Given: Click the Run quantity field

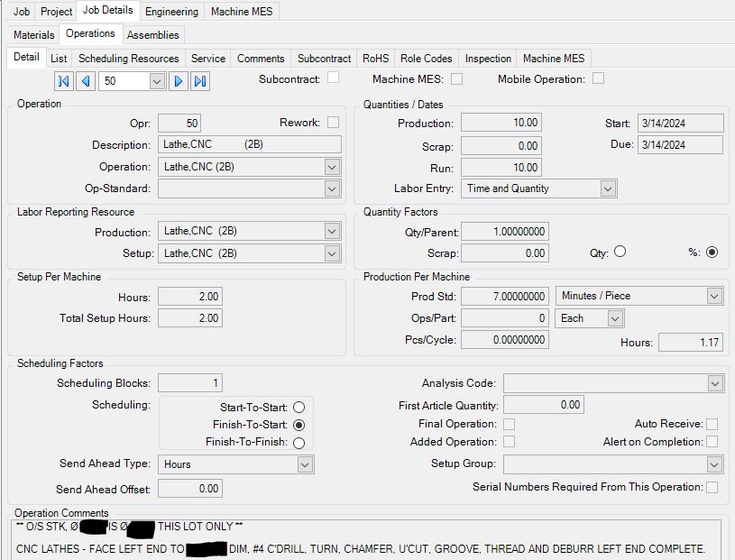Looking at the screenshot, I should [501, 168].
